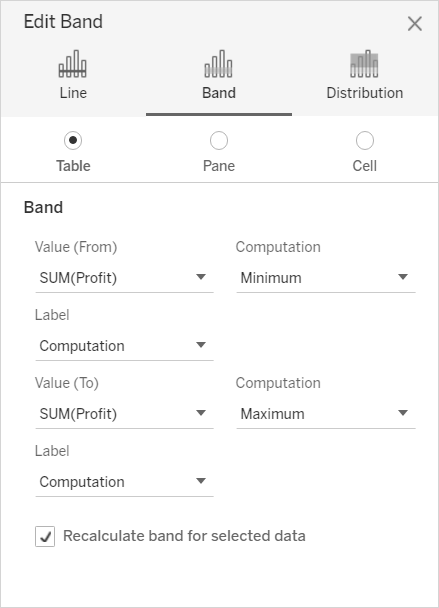
Task: Open the Value (From) SUM(Profit) dropdown
Action: click(x=124, y=278)
